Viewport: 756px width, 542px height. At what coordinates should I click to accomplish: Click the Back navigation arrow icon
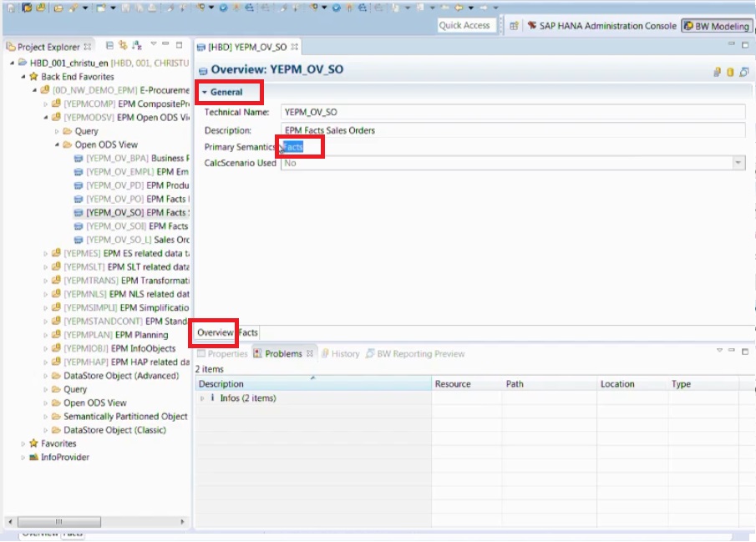pos(458,8)
